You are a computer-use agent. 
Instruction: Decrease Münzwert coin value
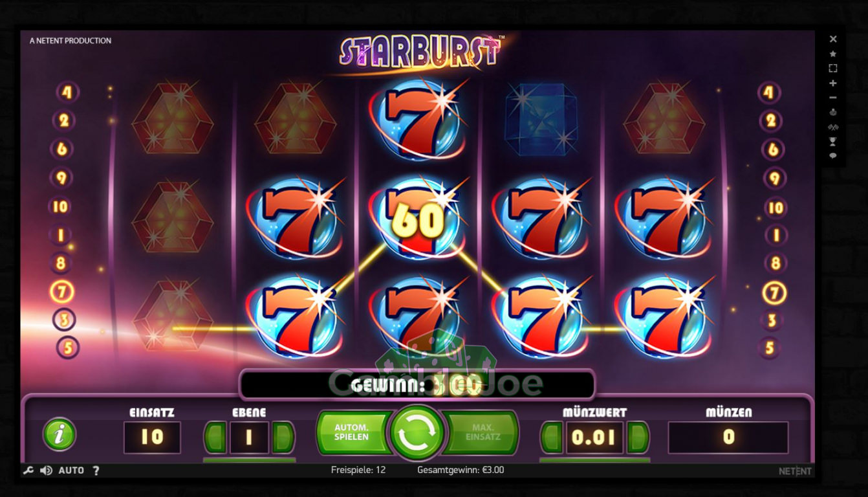tap(552, 437)
